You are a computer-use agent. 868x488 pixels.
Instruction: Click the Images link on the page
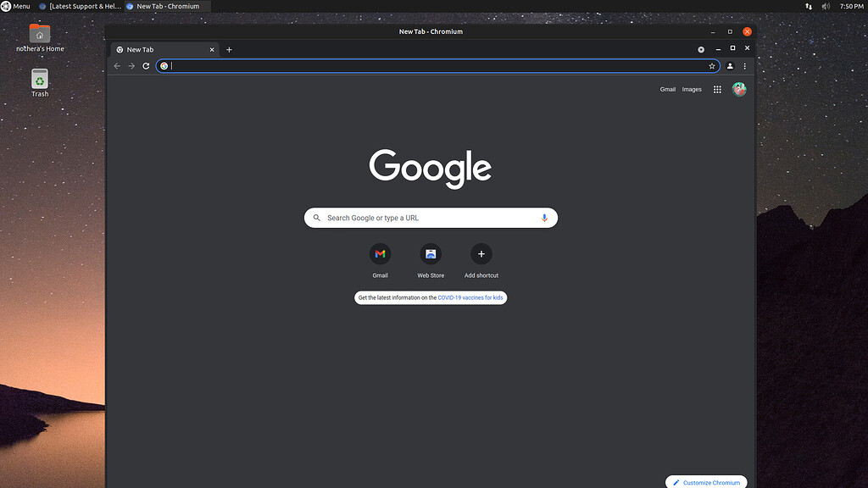[x=691, y=89]
